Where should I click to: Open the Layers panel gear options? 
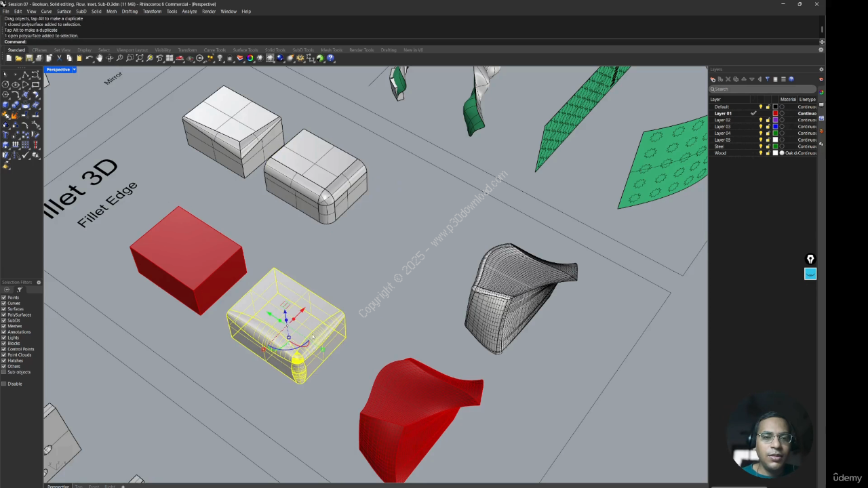[821, 69]
